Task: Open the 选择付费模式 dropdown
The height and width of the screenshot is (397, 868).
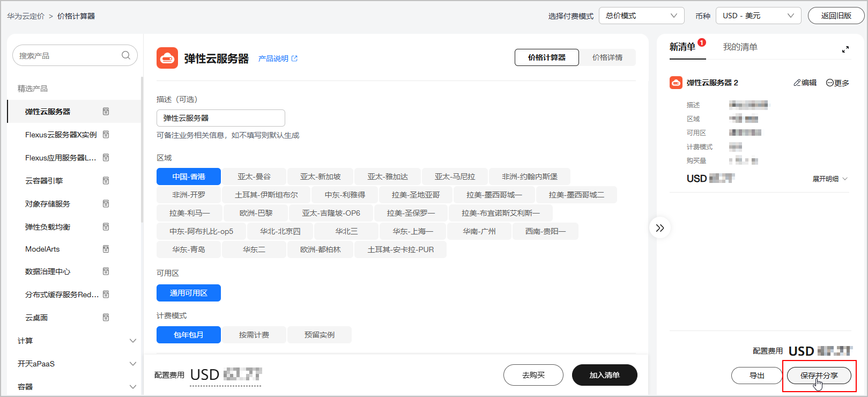Action: 641,16
